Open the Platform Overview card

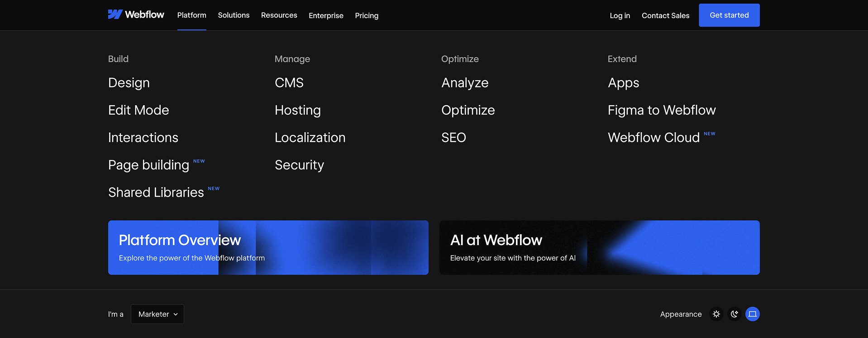268,247
